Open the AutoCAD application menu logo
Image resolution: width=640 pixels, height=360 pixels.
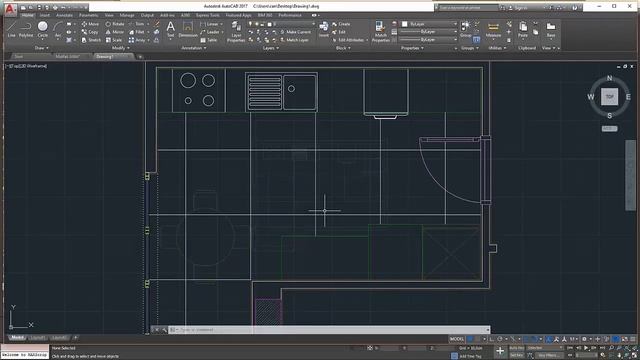coord(10,9)
